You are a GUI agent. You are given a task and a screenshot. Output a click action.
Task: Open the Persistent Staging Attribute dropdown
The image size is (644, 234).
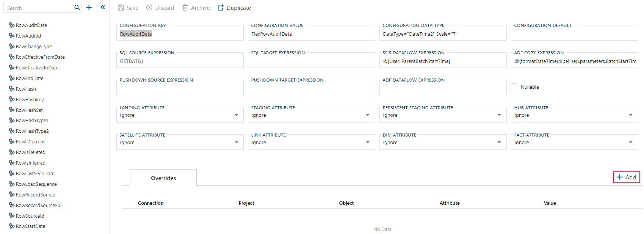coord(443,115)
